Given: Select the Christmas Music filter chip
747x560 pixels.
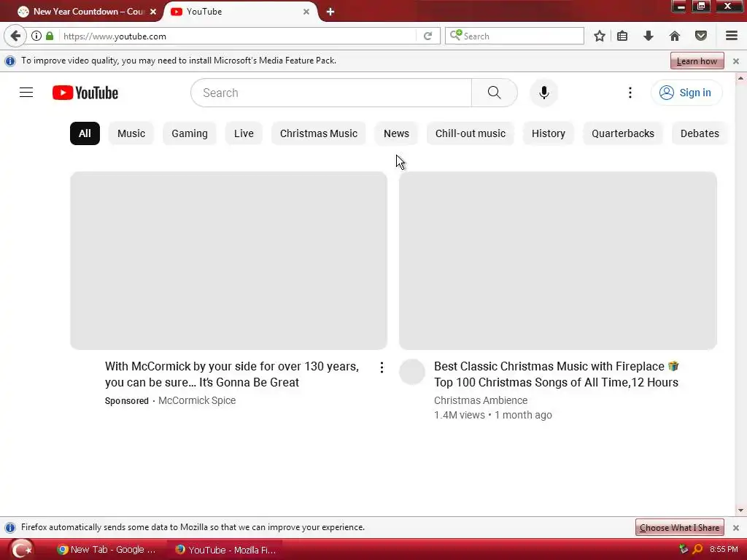Looking at the screenshot, I should pos(319,133).
